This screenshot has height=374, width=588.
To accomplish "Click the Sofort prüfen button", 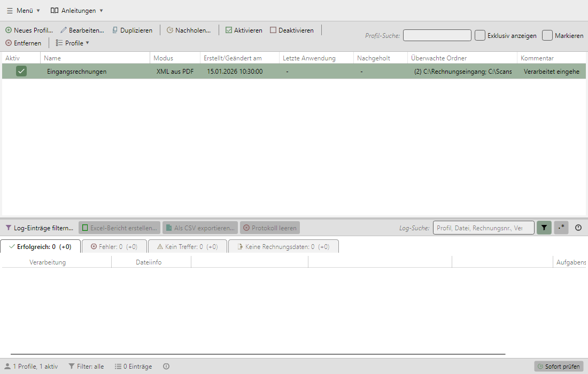I will 559,367.
